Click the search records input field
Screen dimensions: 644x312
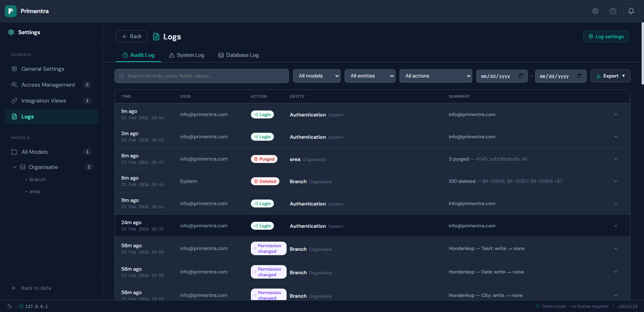[x=202, y=76]
